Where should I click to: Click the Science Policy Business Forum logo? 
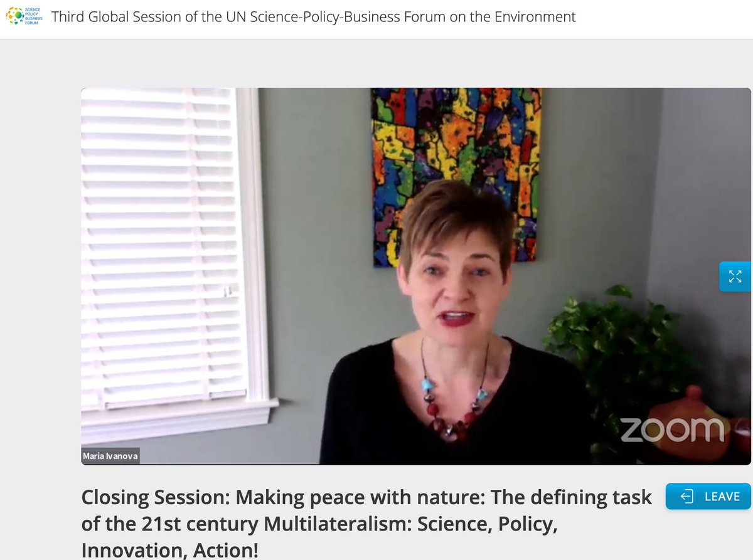[23, 17]
